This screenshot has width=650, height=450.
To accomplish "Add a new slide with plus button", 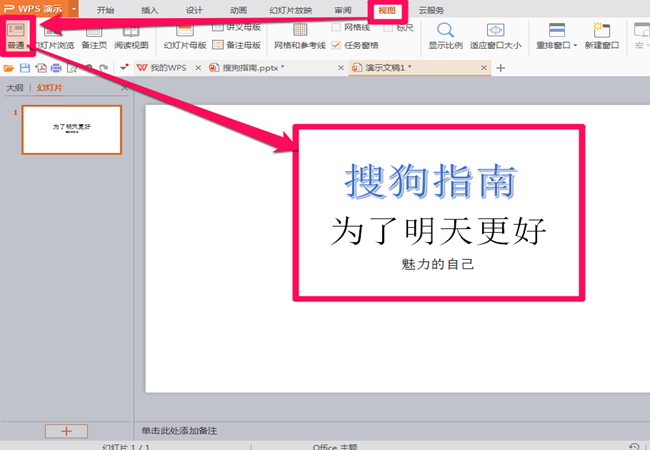I will point(66,431).
